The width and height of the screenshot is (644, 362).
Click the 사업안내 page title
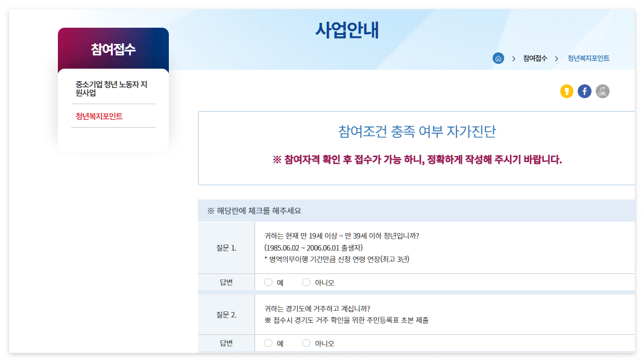[x=347, y=30]
